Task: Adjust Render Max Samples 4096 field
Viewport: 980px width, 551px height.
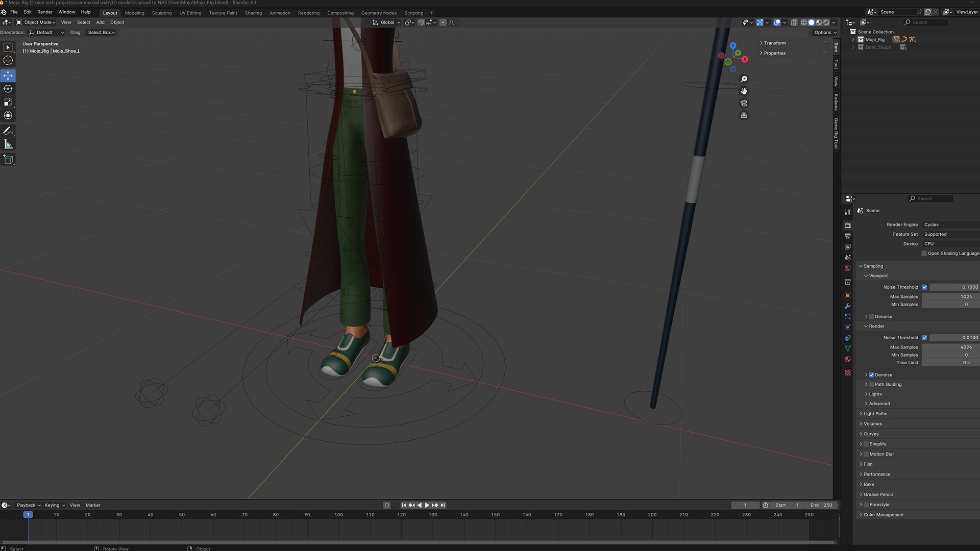Action: [950, 347]
